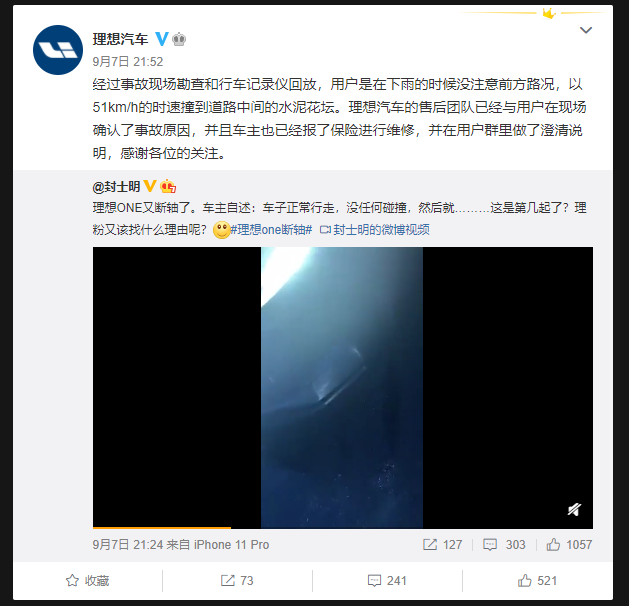Unmute the video with speaker icon

click(x=574, y=509)
